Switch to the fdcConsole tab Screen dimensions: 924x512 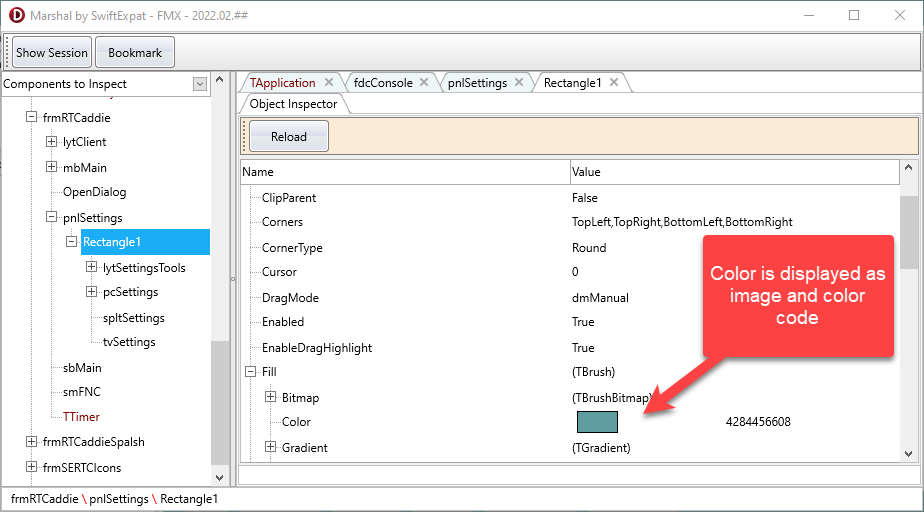(x=382, y=83)
